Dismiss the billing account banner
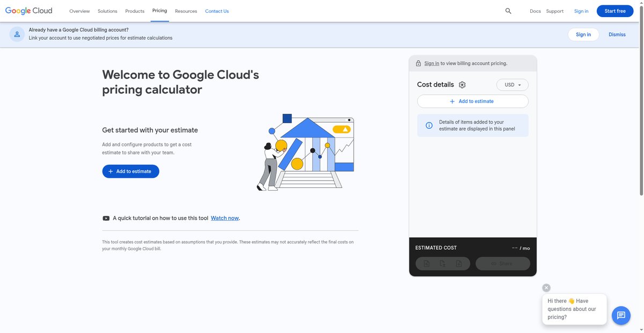 click(617, 34)
